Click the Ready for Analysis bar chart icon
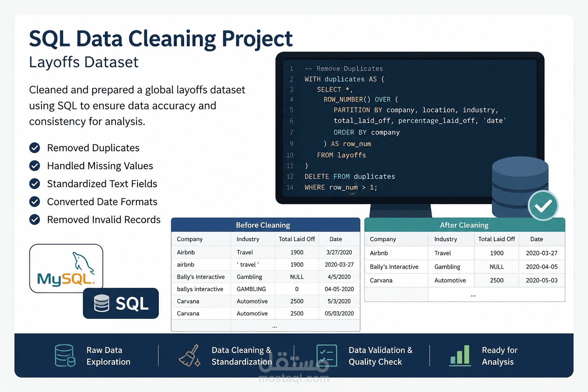The image size is (588, 392). (460, 356)
